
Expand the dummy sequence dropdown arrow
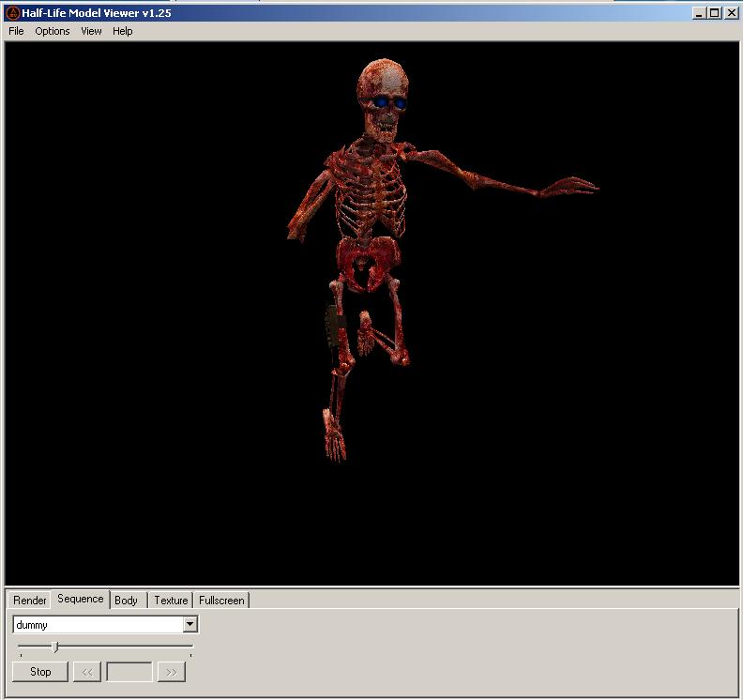click(190, 625)
